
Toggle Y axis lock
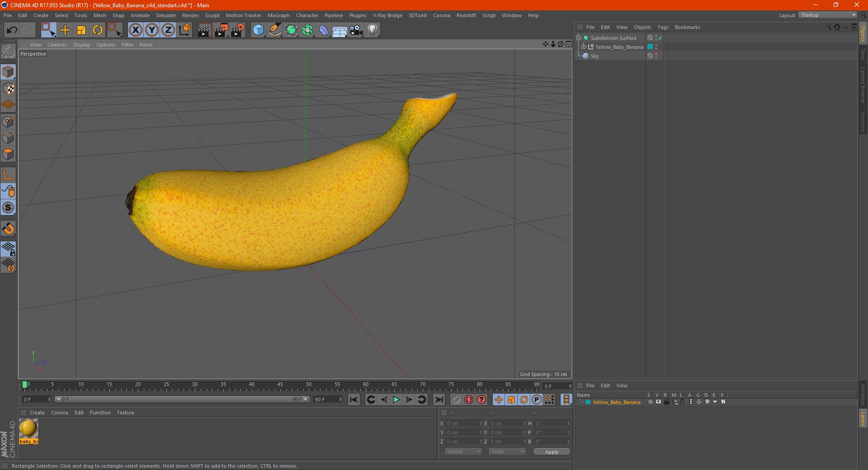[x=152, y=30]
